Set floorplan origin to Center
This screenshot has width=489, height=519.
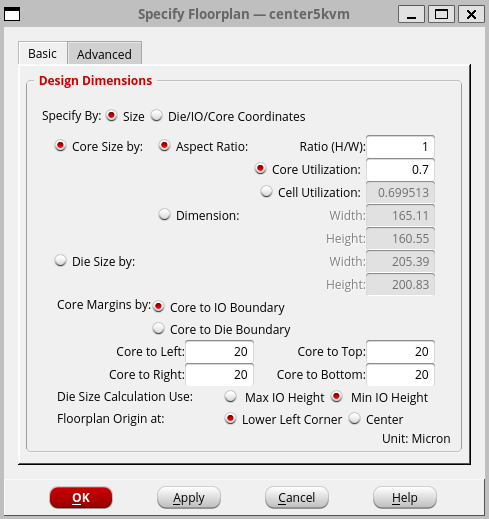(x=355, y=419)
